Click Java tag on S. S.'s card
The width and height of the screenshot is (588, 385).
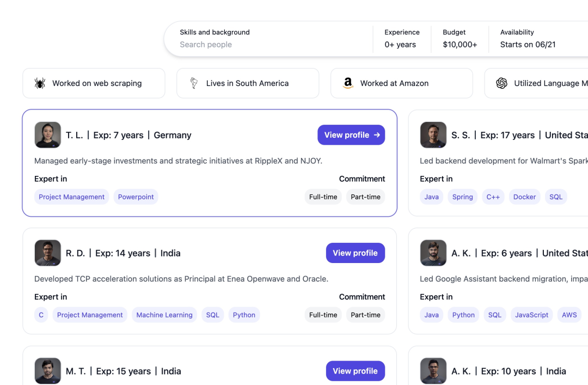pos(432,197)
